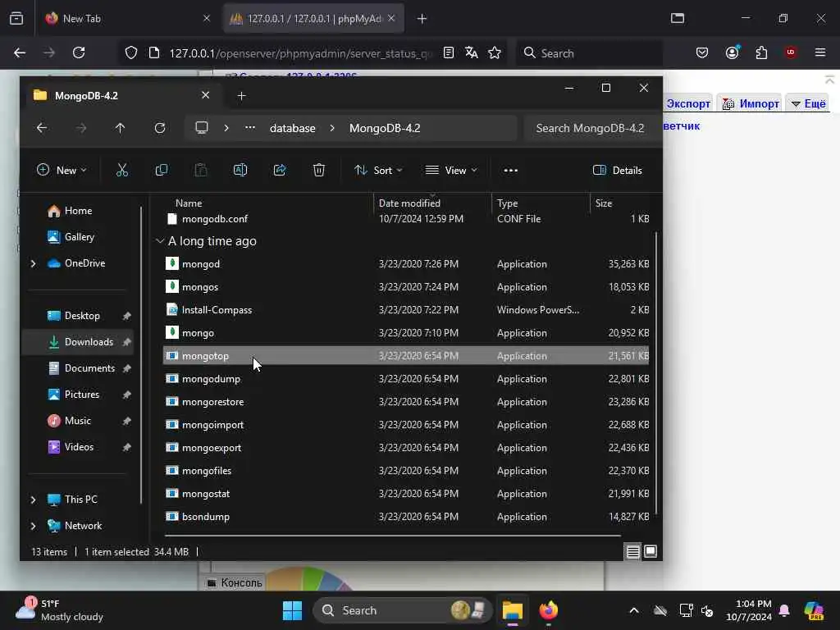Click the PC monitor icon in address bar

coord(202,128)
